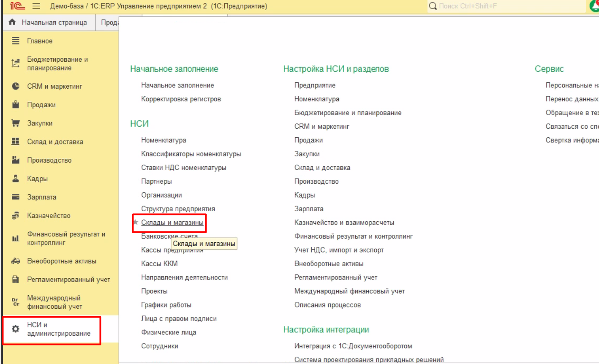This screenshot has height=364, width=599.
Task: Click Структура предприятия link
Action: pos(178,209)
